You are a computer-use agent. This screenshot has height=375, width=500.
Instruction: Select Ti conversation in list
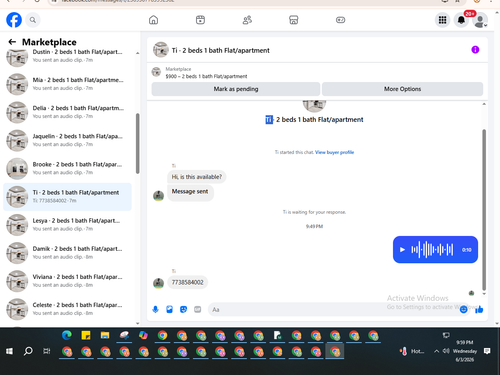pos(68,197)
